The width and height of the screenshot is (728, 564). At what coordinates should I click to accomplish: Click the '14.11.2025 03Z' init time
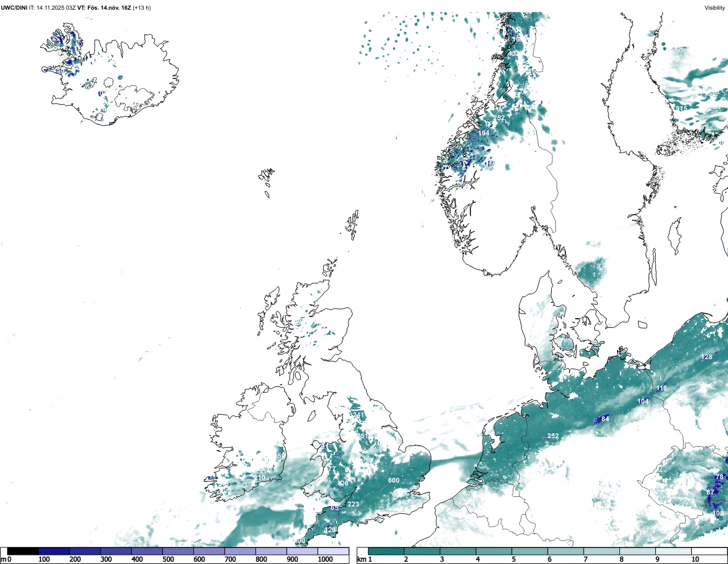coord(56,7)
